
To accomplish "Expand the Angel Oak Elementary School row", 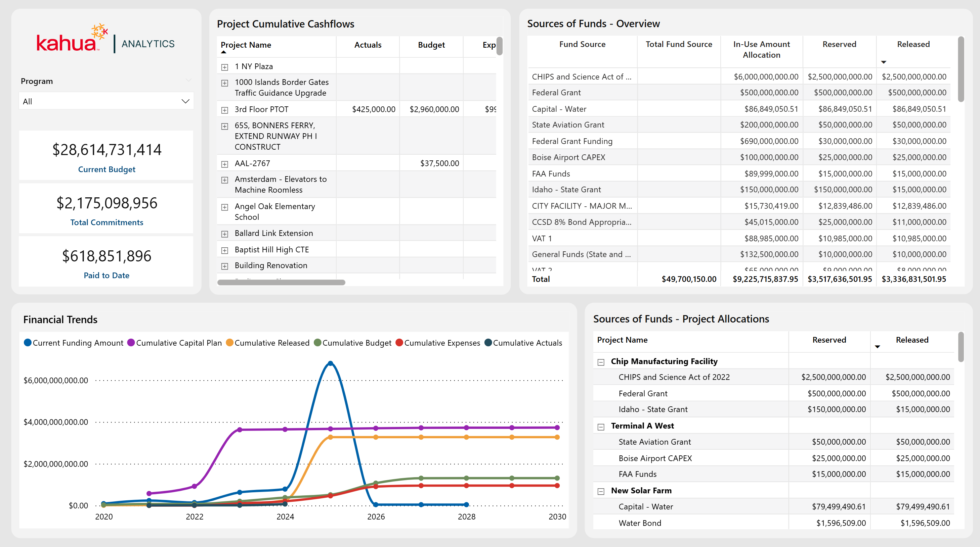I will (225, 207).
